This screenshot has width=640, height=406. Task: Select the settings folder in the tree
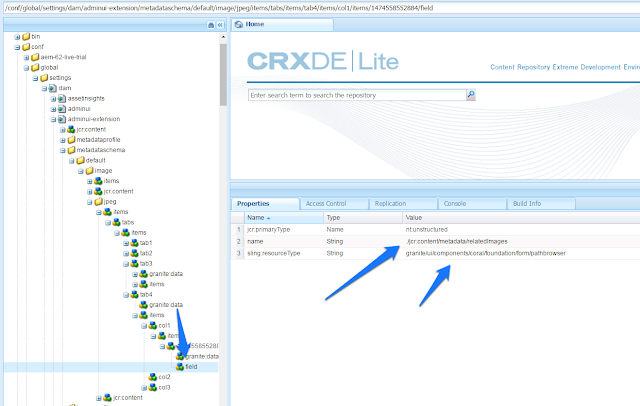pos(60,78)
